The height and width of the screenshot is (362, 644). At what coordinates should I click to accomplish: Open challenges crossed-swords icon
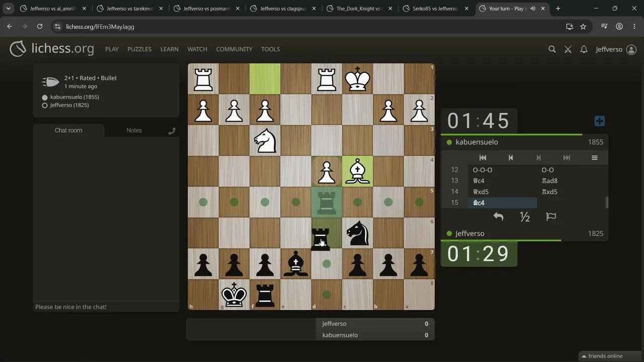click(568, 49)
